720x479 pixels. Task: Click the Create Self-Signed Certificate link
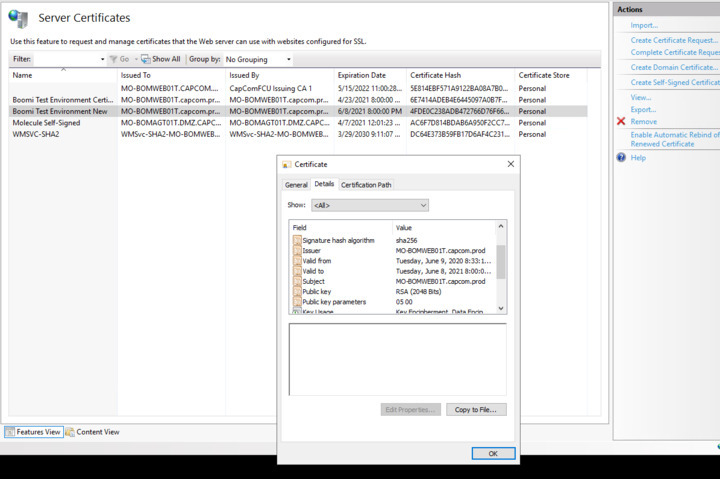(x=674, y=82)
